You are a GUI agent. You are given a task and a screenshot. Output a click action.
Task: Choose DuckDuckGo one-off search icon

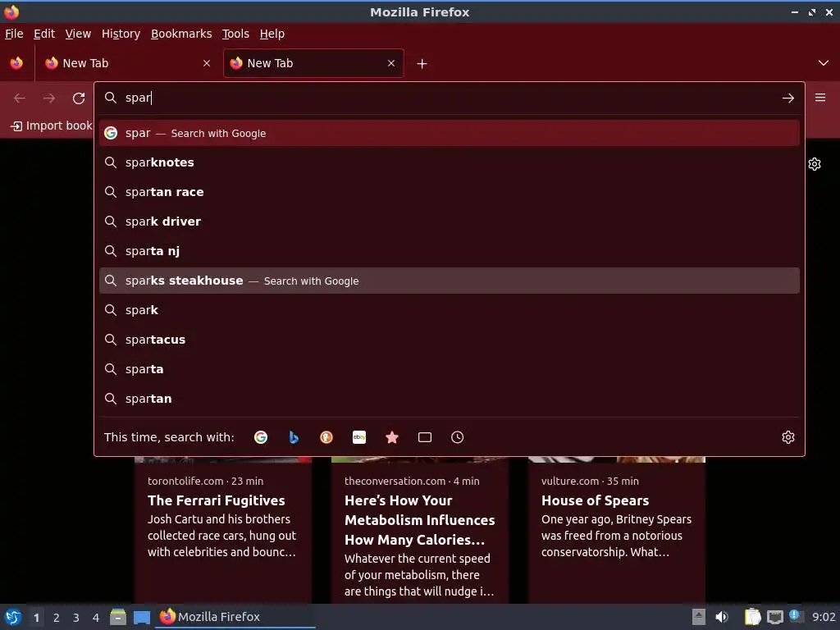326,437
